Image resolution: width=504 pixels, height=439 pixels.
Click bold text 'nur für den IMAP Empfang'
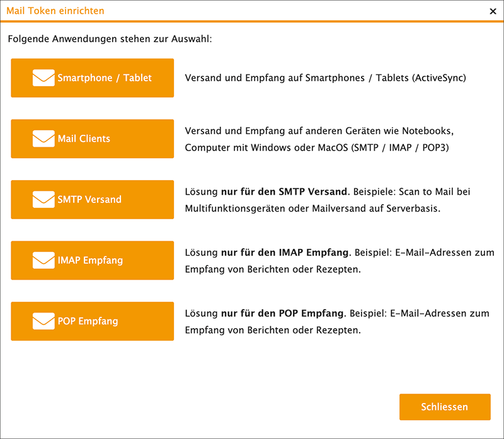pyautogui.click(x=285, y=253)
